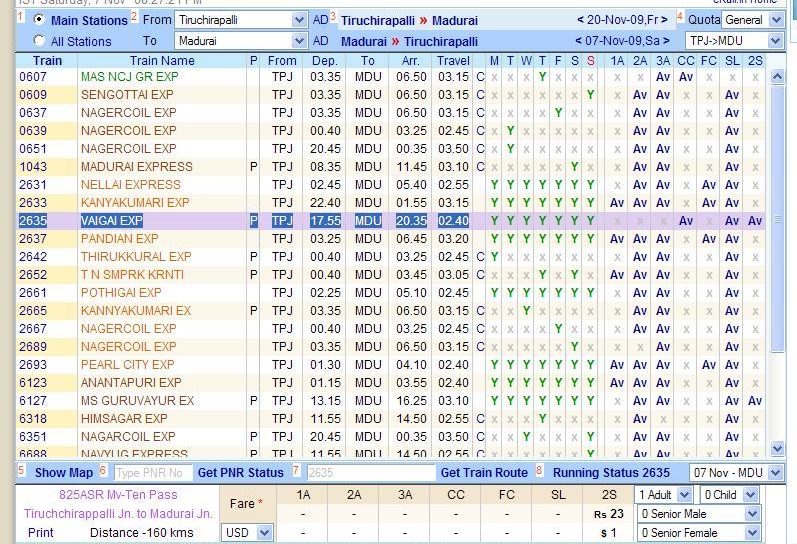Click the train list vertical scrollbar

(x=779, y=250)
